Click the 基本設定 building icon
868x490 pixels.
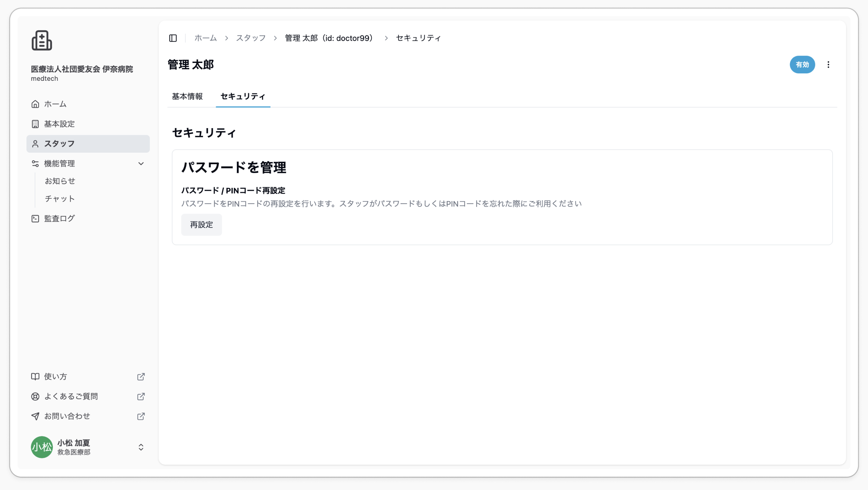[35, 124]
